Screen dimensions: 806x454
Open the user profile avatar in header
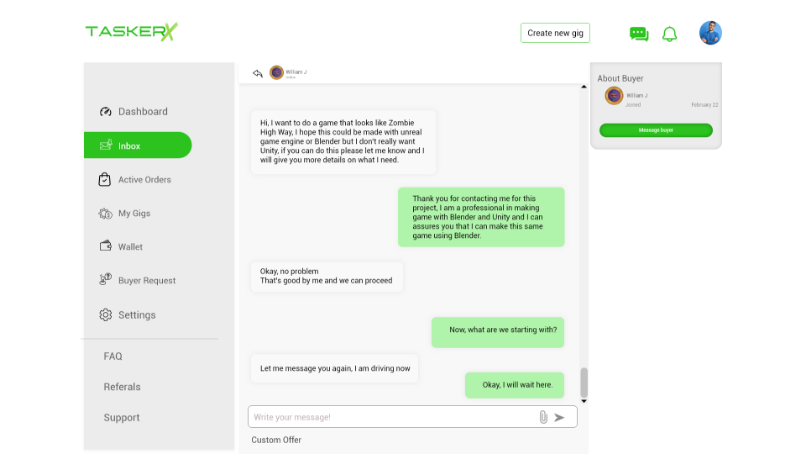tap(710, 33)
